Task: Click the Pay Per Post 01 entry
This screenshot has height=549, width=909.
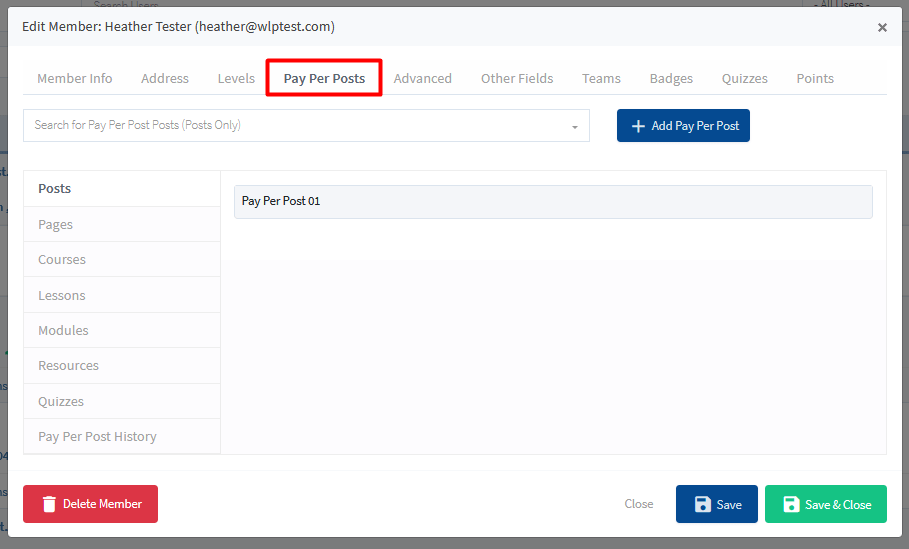Action: (x=553, y=202)
